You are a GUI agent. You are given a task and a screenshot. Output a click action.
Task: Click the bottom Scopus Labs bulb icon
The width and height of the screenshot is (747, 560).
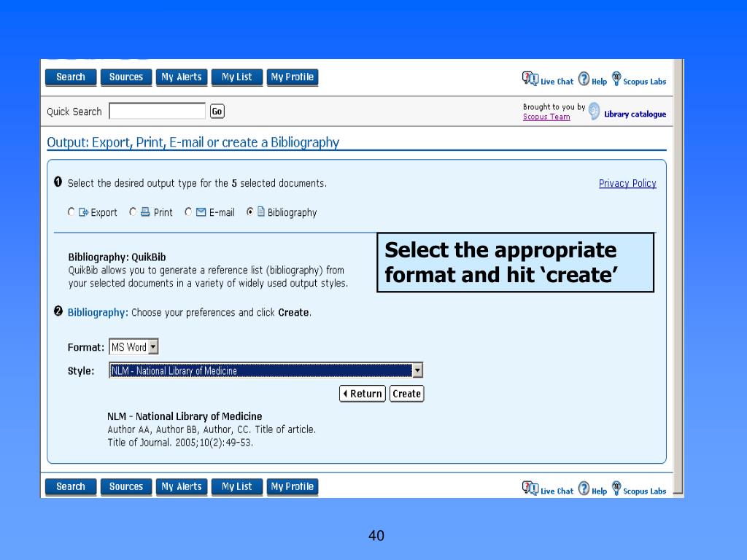(x=616, y=488)
